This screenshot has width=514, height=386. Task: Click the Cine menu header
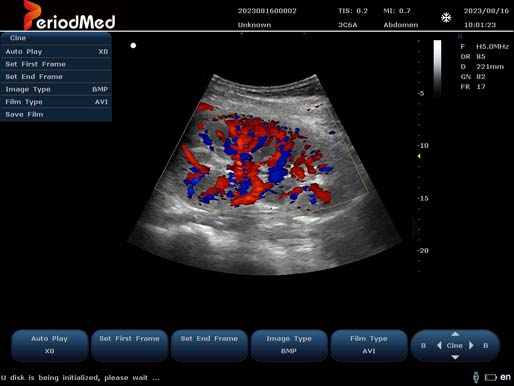pyautogui.click(x=56, y=38)
